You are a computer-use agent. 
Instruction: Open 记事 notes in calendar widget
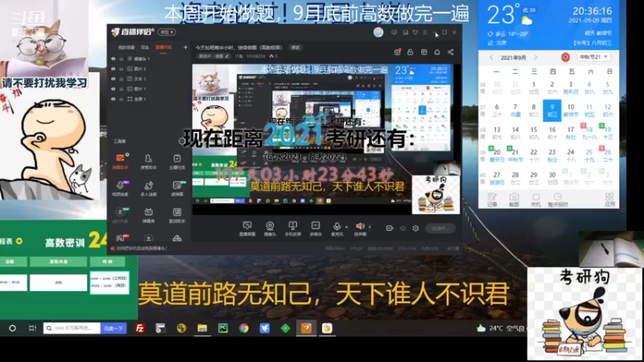(x=492, y=200)
